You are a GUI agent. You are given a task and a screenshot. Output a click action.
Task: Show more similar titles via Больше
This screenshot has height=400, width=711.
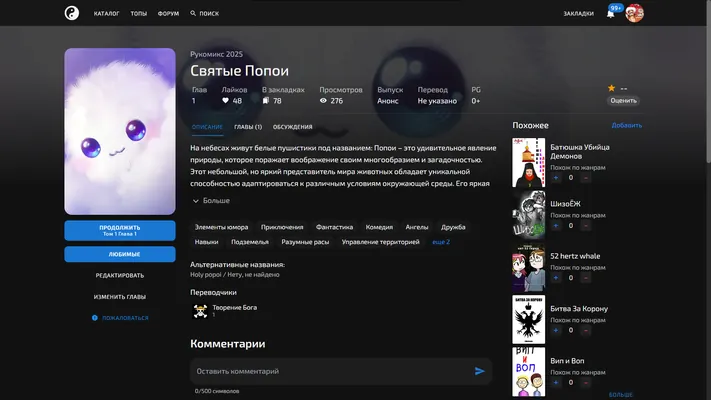tap(621, 395)
